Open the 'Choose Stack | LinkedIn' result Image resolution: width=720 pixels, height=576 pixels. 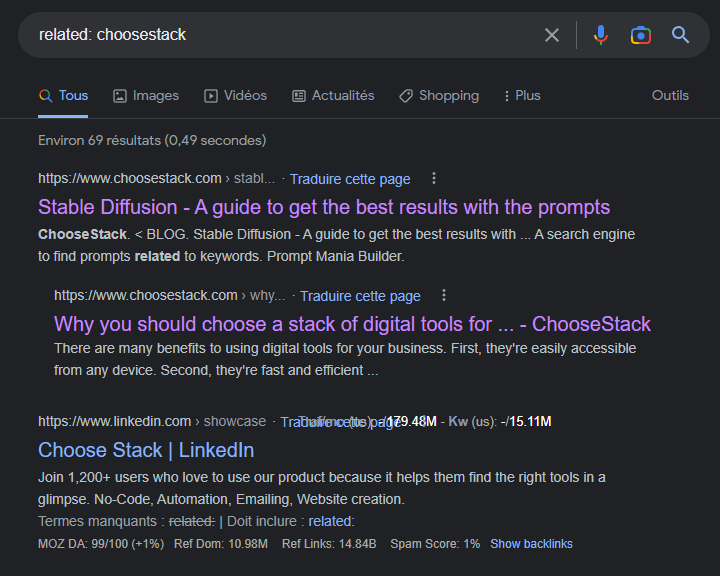click(146, 450)
